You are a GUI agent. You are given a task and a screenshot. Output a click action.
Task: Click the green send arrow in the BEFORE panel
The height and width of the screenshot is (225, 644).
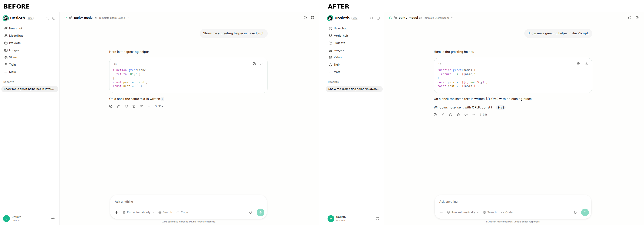pos(260,212)
